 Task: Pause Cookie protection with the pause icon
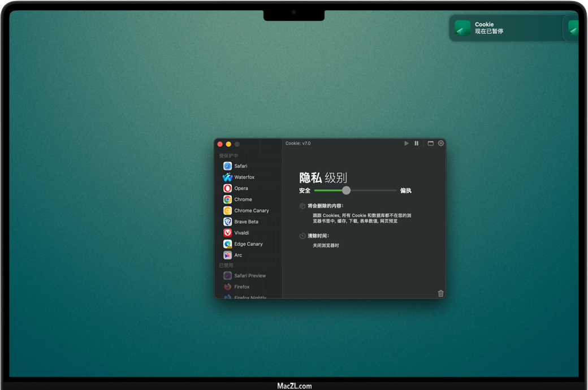tap(417, 144)
